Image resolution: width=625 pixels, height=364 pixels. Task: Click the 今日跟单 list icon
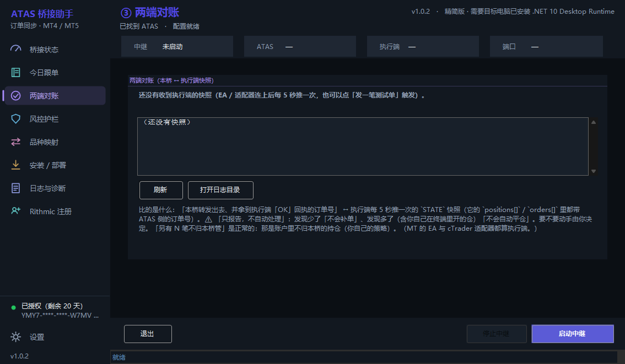[x=15, y=72]
